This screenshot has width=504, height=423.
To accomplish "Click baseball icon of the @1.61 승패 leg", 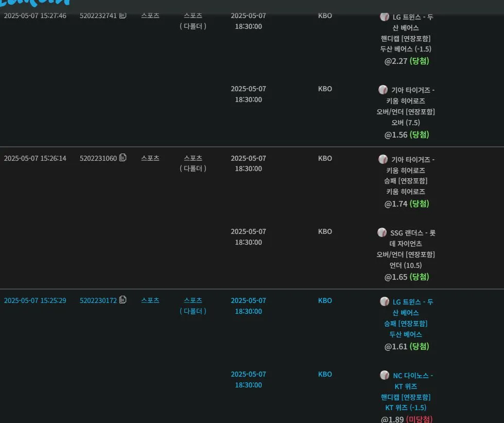I will (385, 301).
